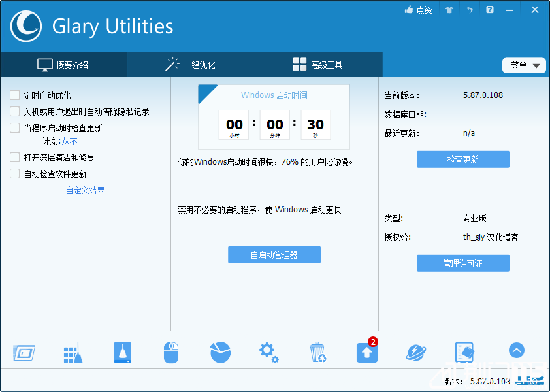Open help with the question mark icon
The height and width of the screenshot is (392, 550).
(x=490, y=10)
